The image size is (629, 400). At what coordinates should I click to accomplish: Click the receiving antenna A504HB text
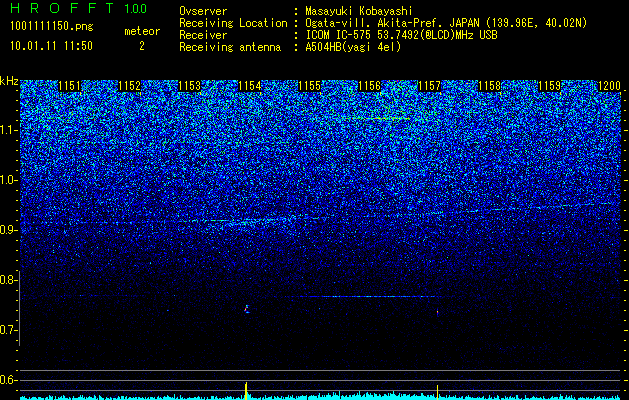pyautogui.click(x=353, y=47)
